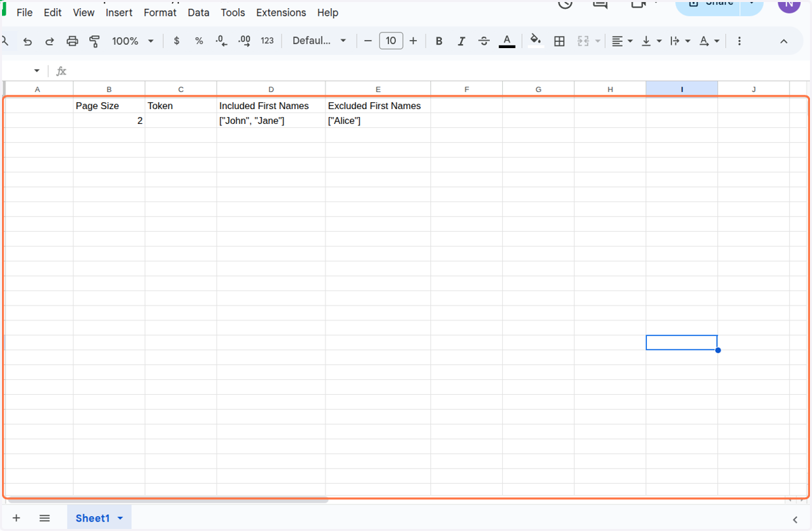812x531 pixels.
Task: Switch to the Sheet1 tab
Action: [92, 518]
